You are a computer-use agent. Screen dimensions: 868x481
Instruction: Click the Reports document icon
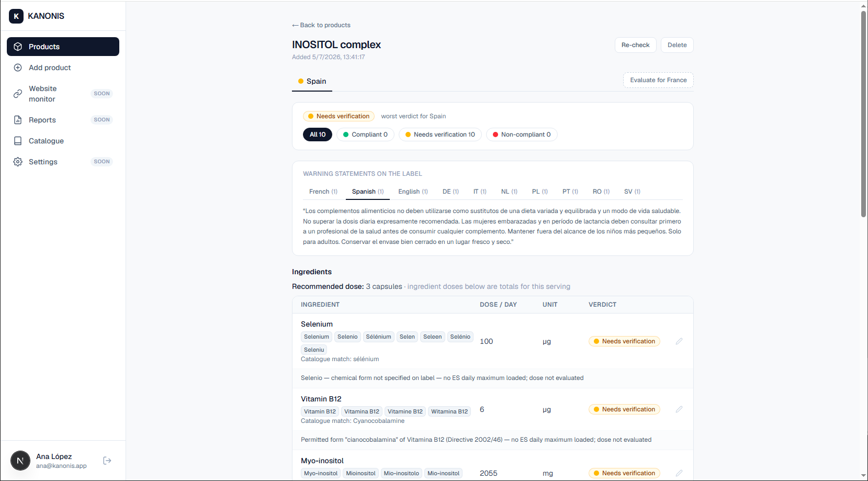click(18, 120)
